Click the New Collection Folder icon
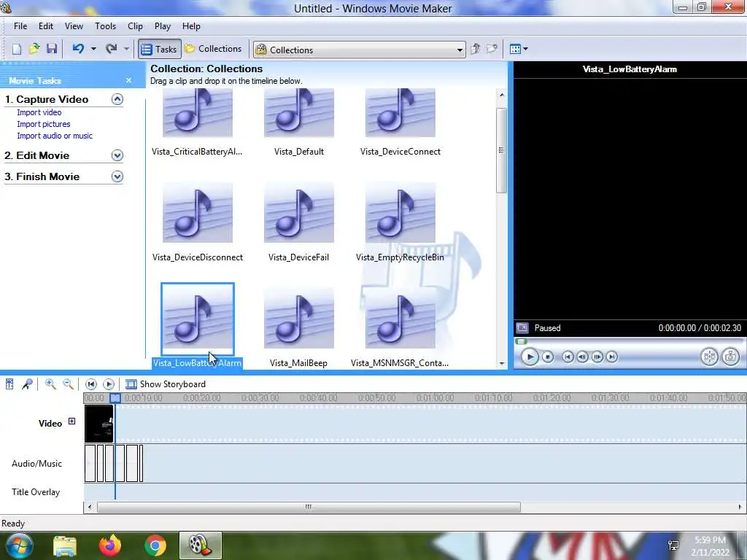Screen dimensions: 747x560 click(492, 49)
